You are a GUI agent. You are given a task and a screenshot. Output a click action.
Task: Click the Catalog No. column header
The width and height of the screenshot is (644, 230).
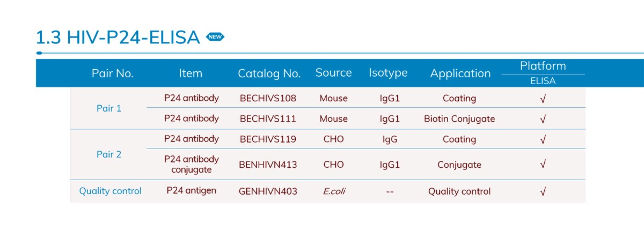(269, 73)
